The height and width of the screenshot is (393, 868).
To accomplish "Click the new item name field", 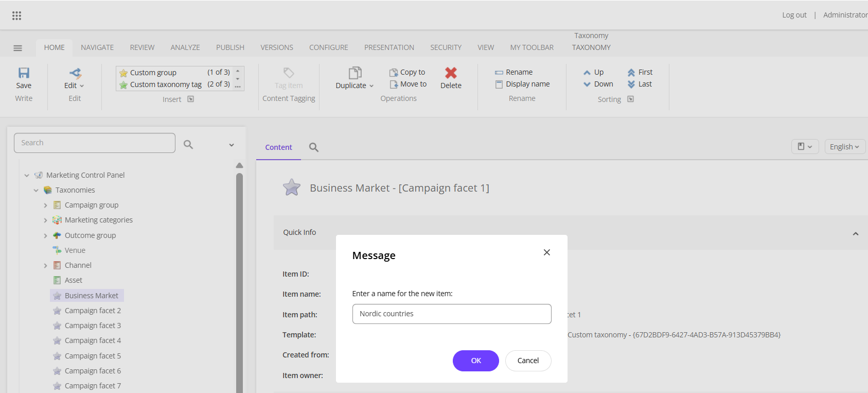I will [x=452, y=314].
